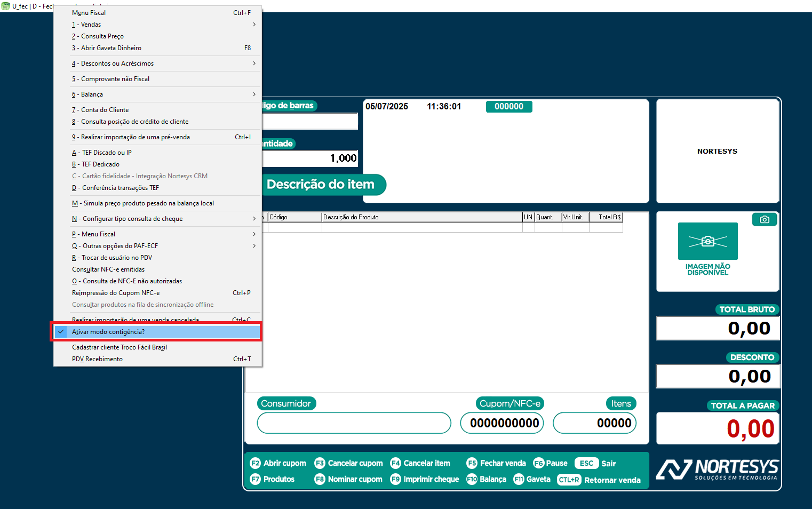The image size is (812, 509).
Task: Expand the Vendas submenu
Action: coord(254,25)
